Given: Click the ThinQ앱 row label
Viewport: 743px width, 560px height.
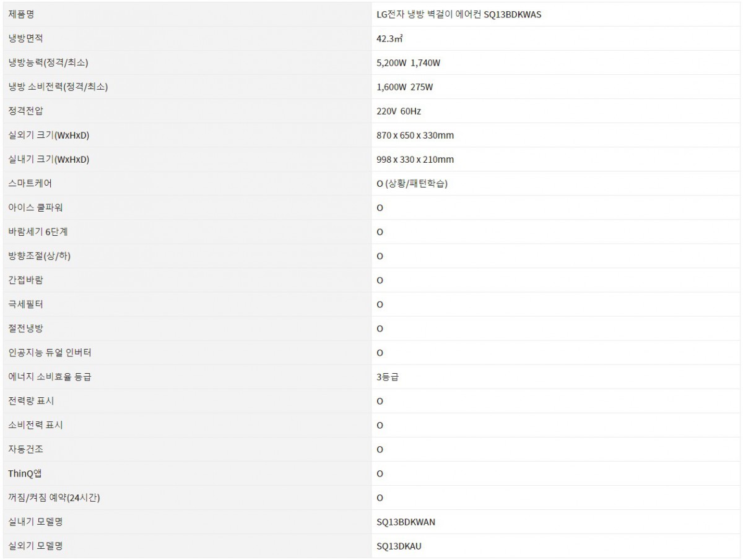Looking at the screenshot, I should click(26, 473).
